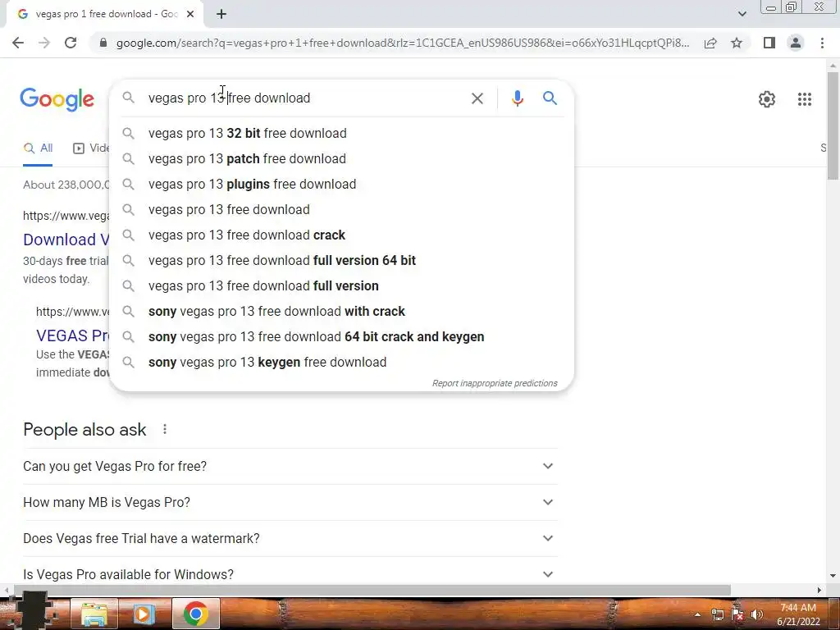Open the Google apps grid
840x630 pixels.
point(804,99)
